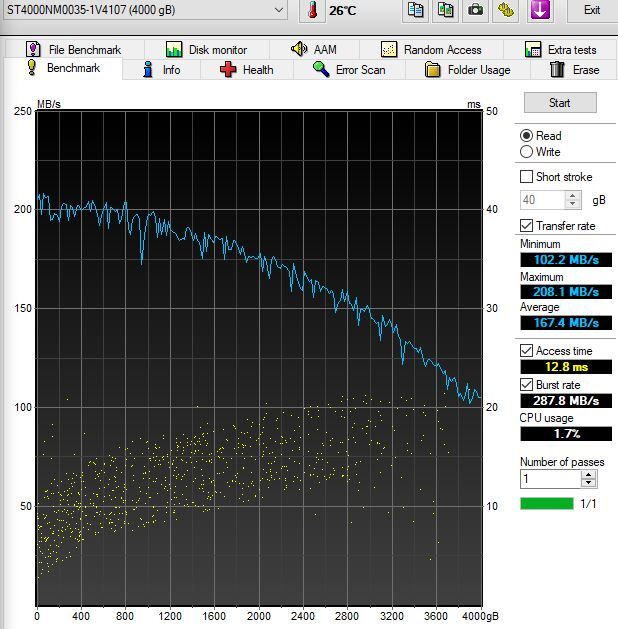Screen dimensions: 618x629
Task: Click the copy text to clipboard icon
Action: tap(415, 10)
